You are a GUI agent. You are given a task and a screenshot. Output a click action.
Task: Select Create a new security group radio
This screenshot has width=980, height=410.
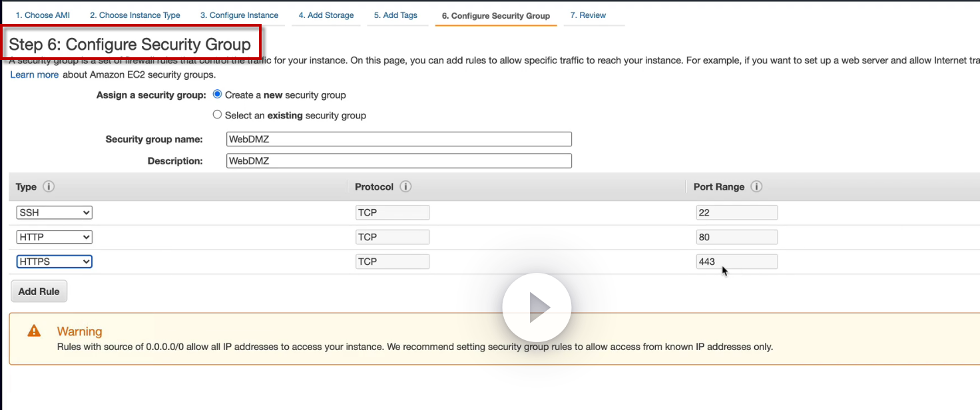217,95
